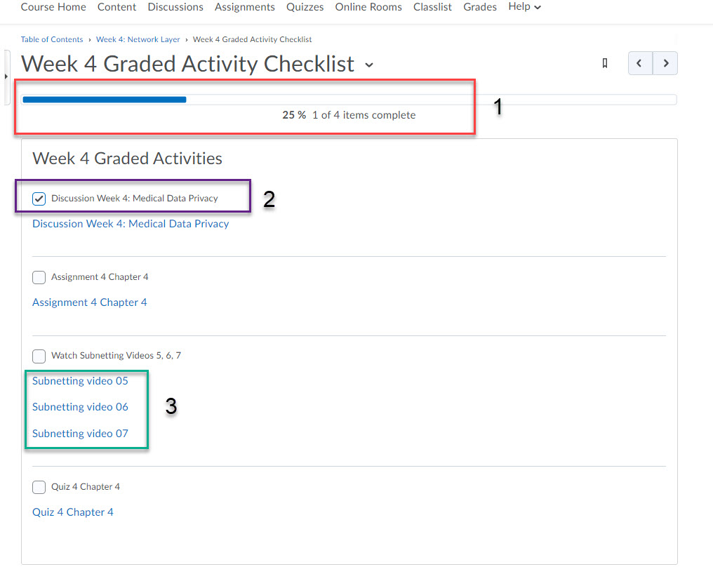Switch to the Content section

coord(116,7)
